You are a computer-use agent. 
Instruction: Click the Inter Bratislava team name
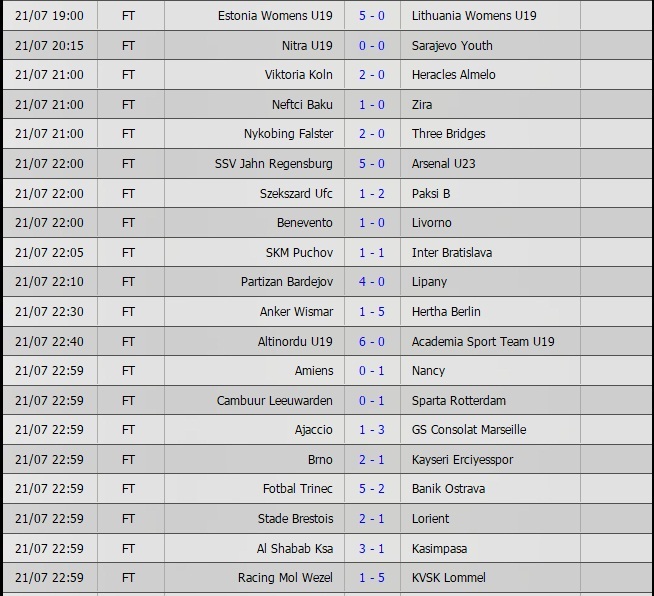pyautogui.click(x=452, y=253)
